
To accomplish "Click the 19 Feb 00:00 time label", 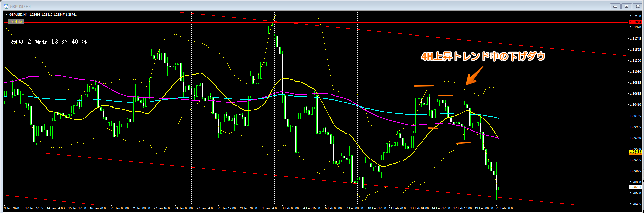I will coord(484,208).
